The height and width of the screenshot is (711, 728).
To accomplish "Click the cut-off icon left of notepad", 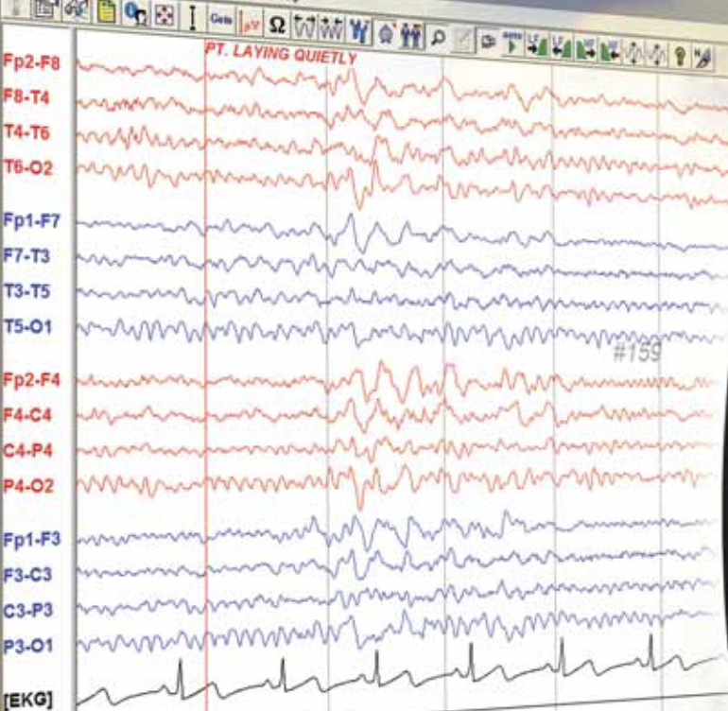I will [x=77, y=10].
